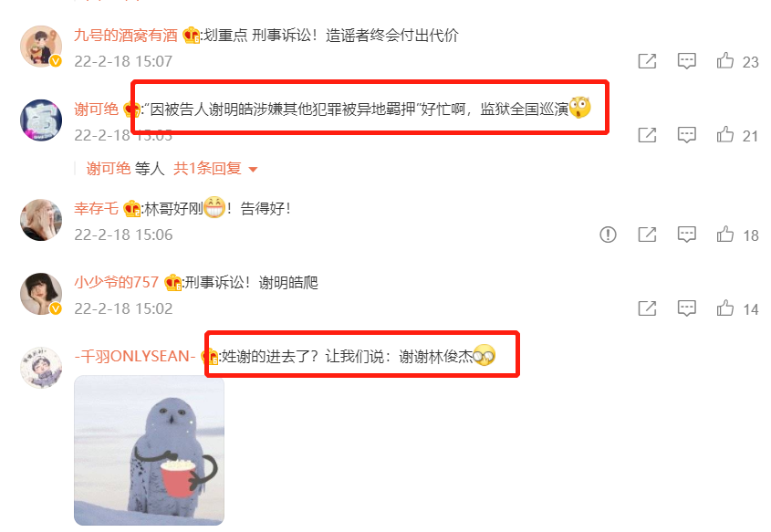This screenshot has width=771, height=532.
Task: Open the reply box on 九号的酒窝有酒's comment
Action: click(x=686, y=61)
